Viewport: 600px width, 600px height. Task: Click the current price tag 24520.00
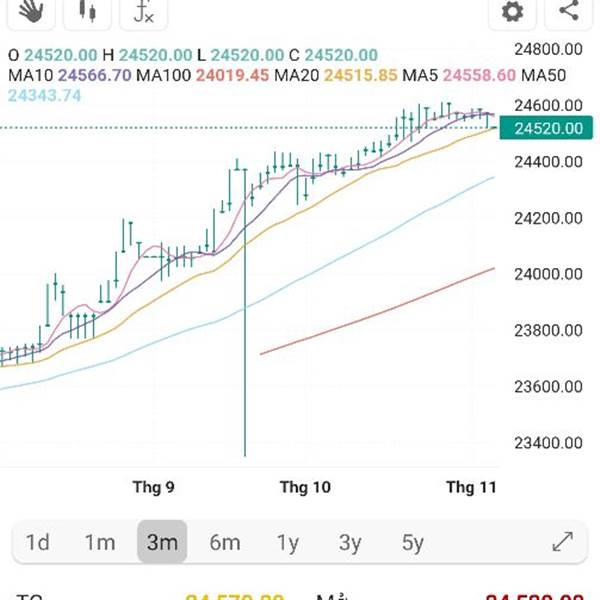point(548,128)
